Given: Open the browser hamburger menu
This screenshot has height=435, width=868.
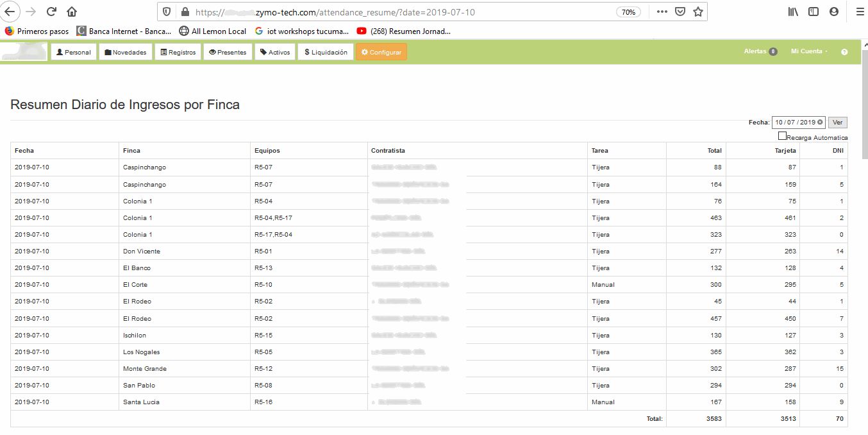Looking at the screenshot, I should point(859,11).
